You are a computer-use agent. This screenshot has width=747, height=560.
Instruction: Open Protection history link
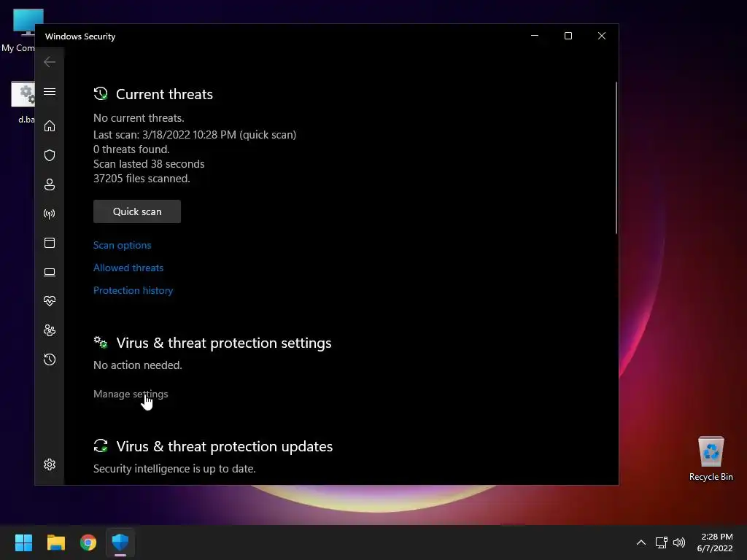pyautogui.click(x=133, y=290)
